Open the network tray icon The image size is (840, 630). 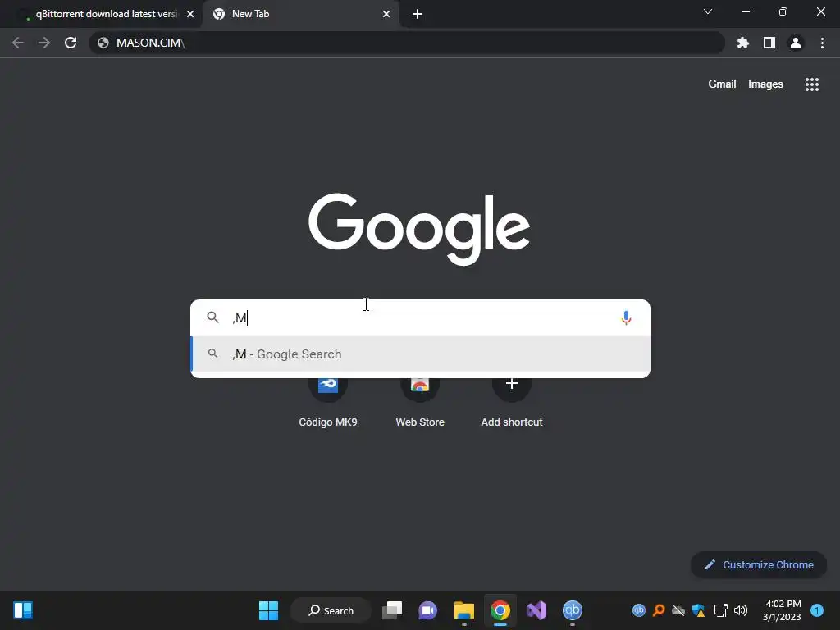720,610
